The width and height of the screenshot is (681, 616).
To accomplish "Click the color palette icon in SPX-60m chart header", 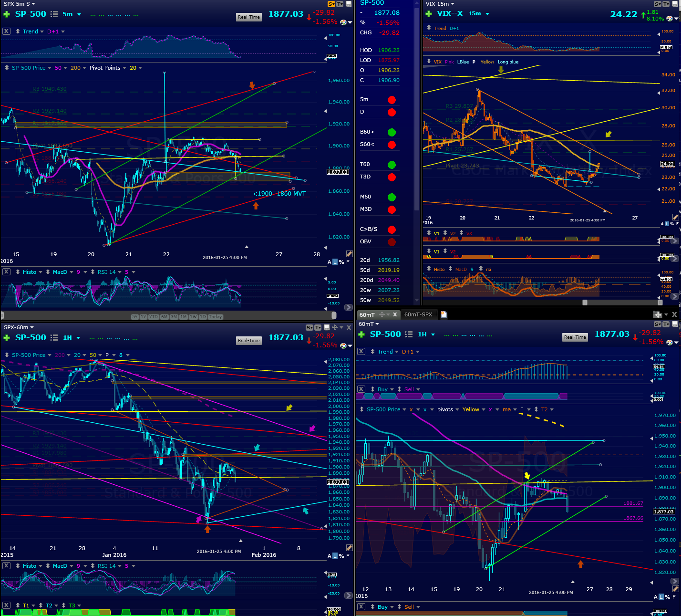I will tap(343, 345).
